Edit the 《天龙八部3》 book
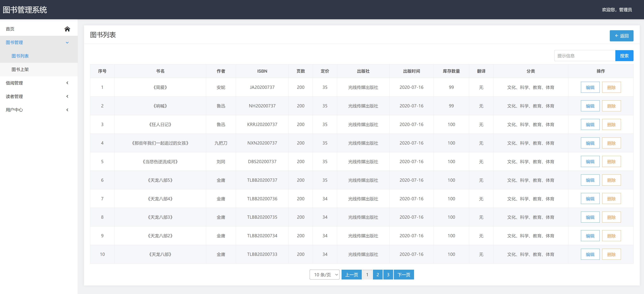This screenshot has width=644, height=294. coord(590,217)
